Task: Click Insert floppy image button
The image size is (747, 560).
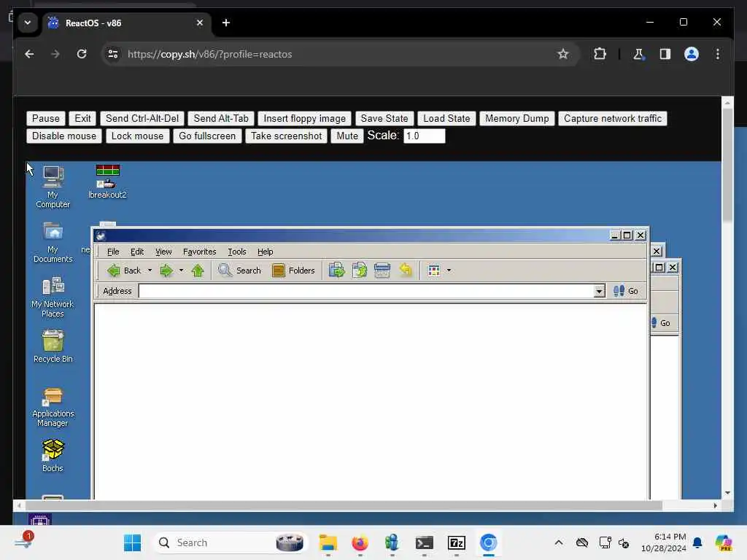Action: (x=305, y=119)
